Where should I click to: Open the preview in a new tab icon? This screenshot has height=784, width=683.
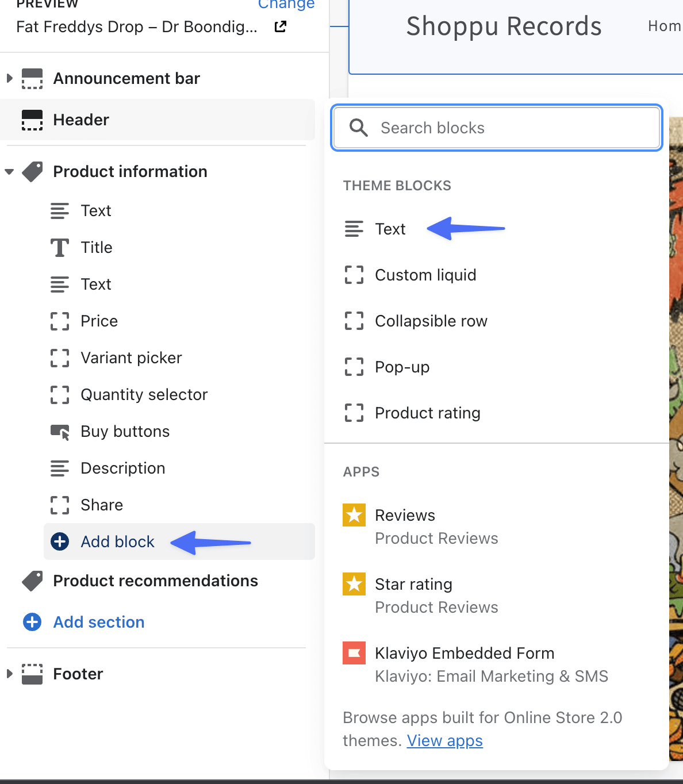point(279,26)
